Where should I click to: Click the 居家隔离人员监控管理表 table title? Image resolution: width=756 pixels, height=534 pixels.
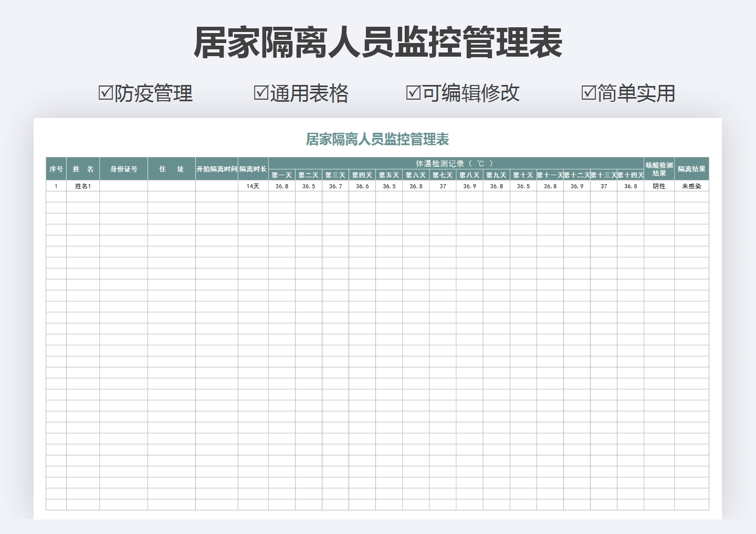(378, 138)
